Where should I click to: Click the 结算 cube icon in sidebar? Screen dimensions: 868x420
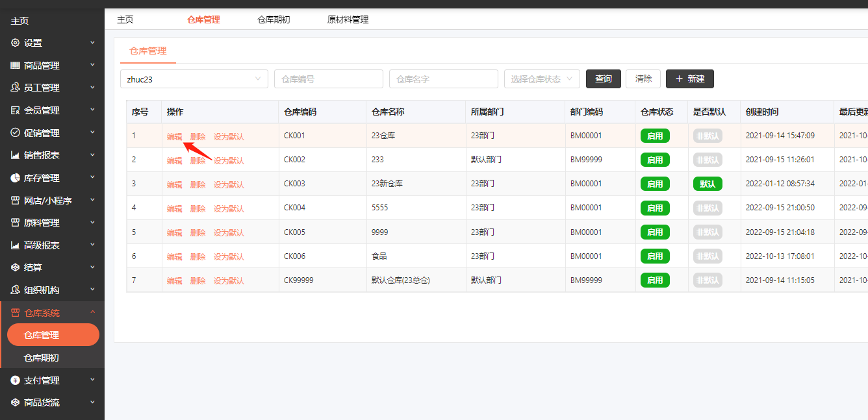click(16, 267)
